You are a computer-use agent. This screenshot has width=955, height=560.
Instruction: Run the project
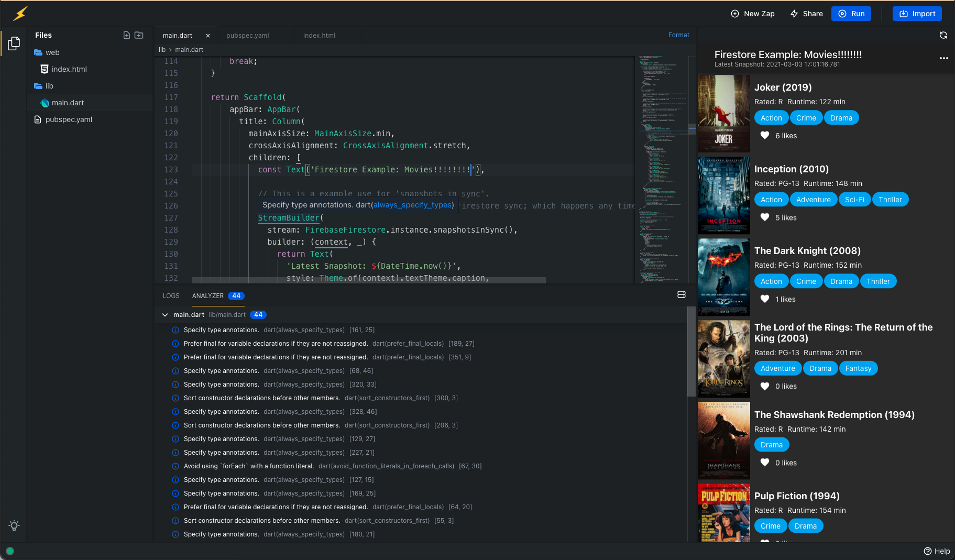pos(851,14)
